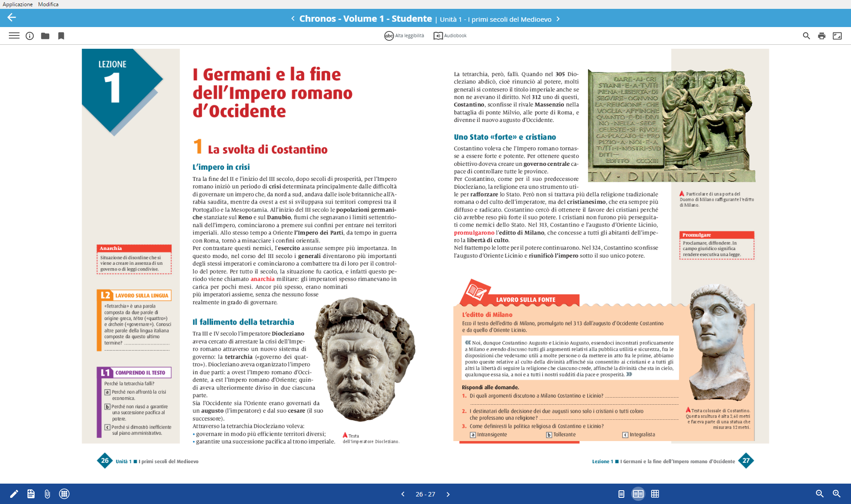Select the pencil annotation tool

14,494
